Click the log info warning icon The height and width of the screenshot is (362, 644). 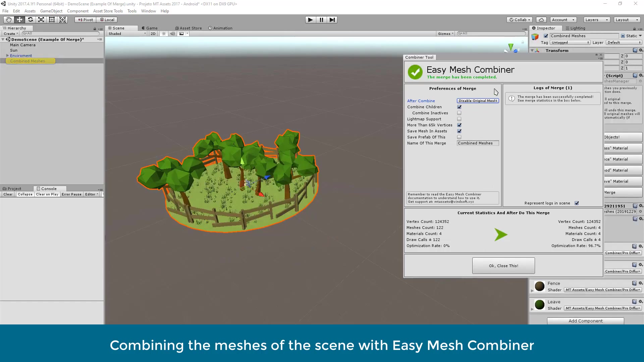(x=512, y=99)
